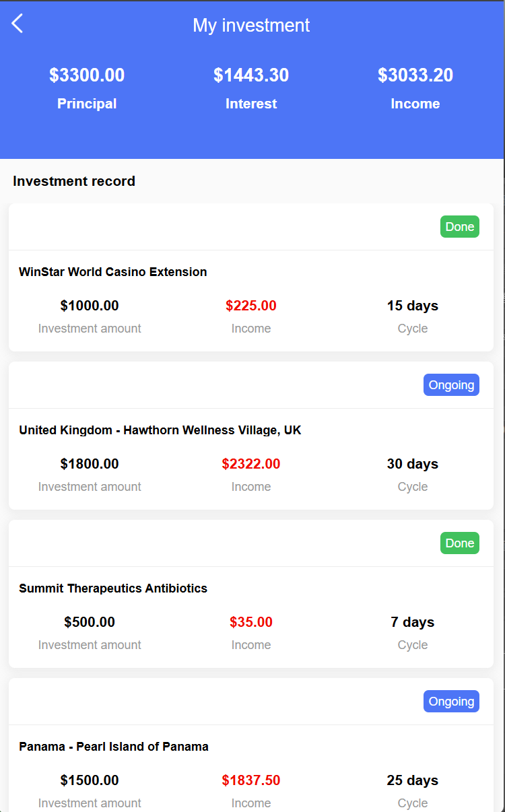The width and height of the screenshot is (505, 812).
Task: Tap the Ongoing badge on Panama record
Action: (x=451, y=701)
